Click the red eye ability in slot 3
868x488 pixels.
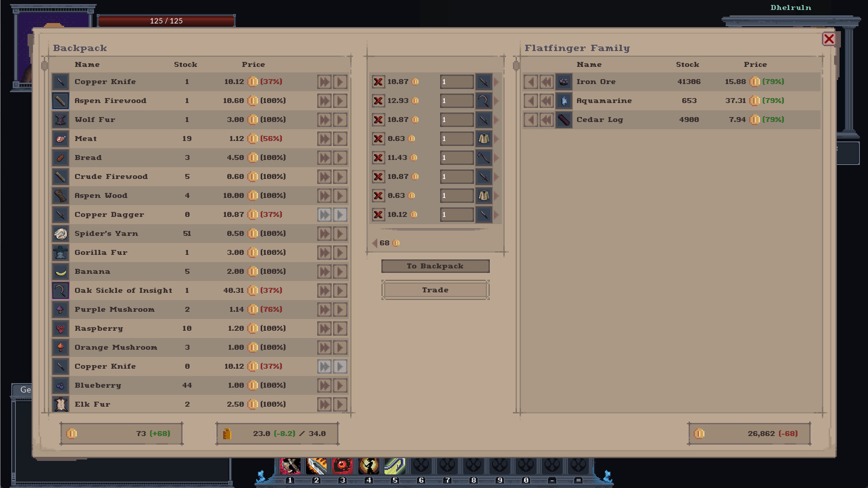click(342, 465)
